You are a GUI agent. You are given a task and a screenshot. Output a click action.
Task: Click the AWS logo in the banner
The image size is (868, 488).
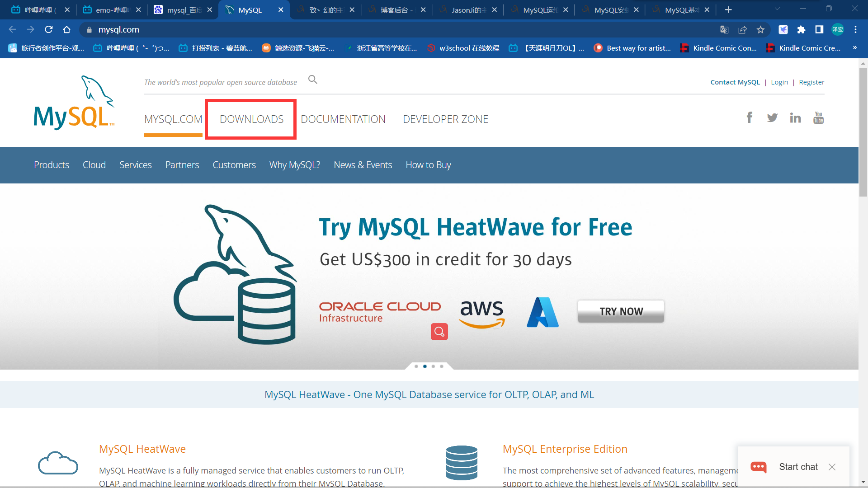pos(482,314)
